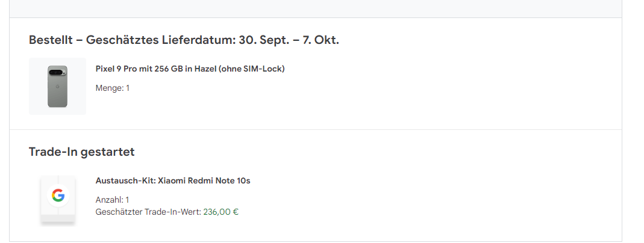Open the Pixel 9 Pro product title

tap(190, 69)
